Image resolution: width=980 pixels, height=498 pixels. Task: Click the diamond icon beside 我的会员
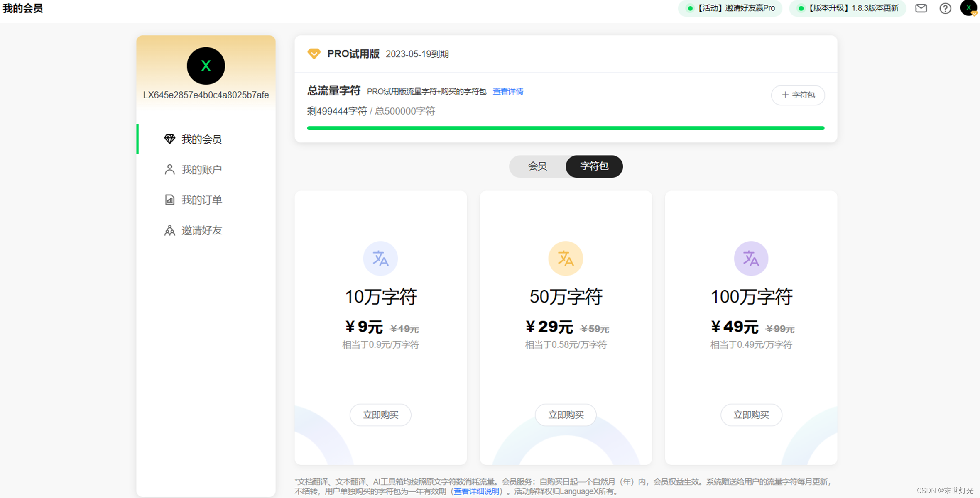pos(169,139)
